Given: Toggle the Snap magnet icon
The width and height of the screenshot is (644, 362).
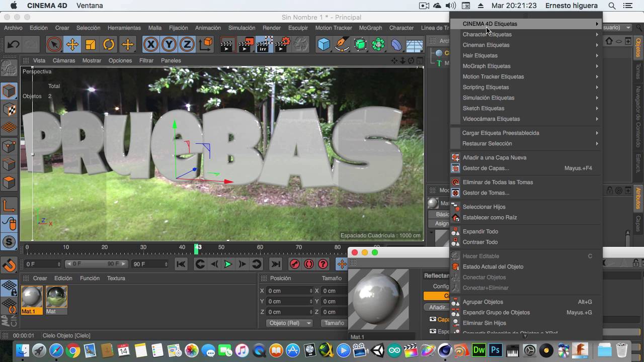Looking at the screenshot, I should coord(9,264).
